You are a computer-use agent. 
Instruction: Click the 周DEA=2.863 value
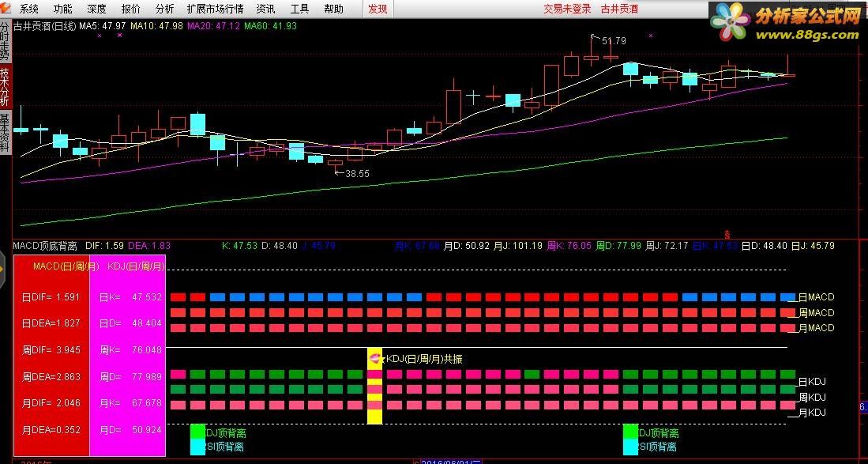[51, 377]
